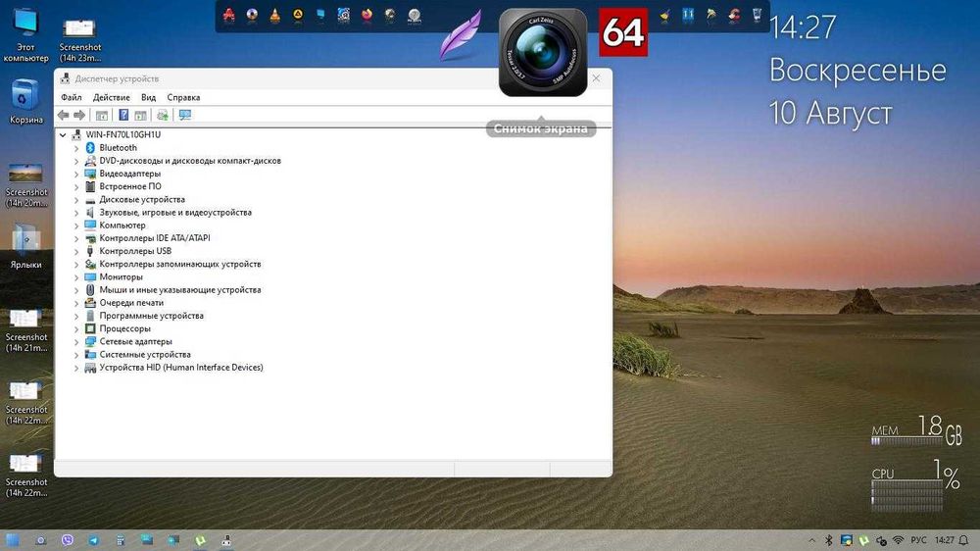
Task: Expand the Bluetooth category
Action: [76, 148]
